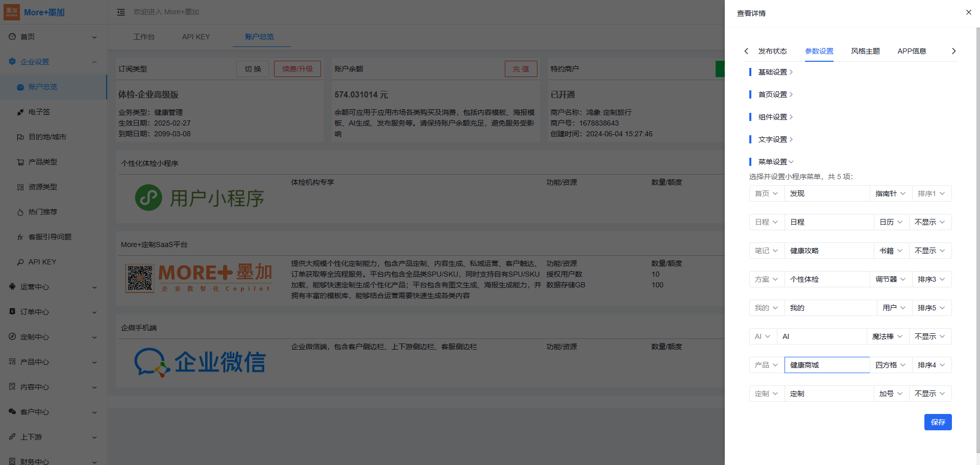This screenshot has height=465, width=980.
Task: Collapse the 菜单设置 section
Action: pyautogui.click(x=775, y=162)
